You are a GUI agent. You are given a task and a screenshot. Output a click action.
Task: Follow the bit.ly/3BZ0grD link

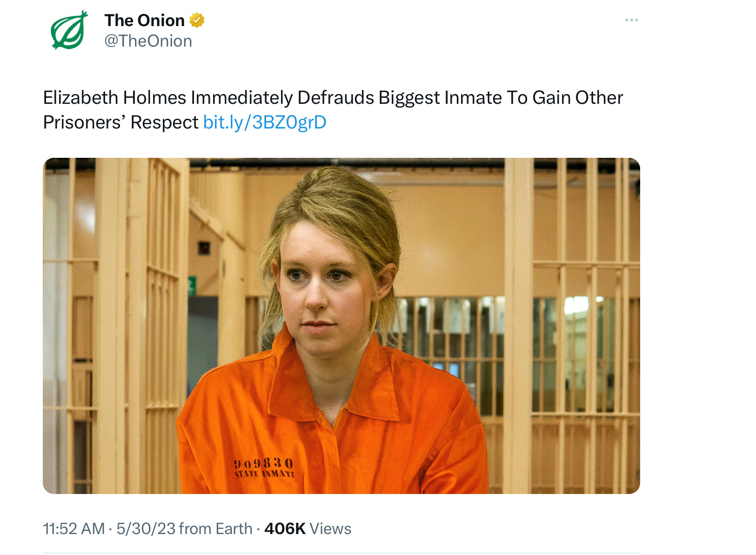pyautogui.click(x=265, y=122)
